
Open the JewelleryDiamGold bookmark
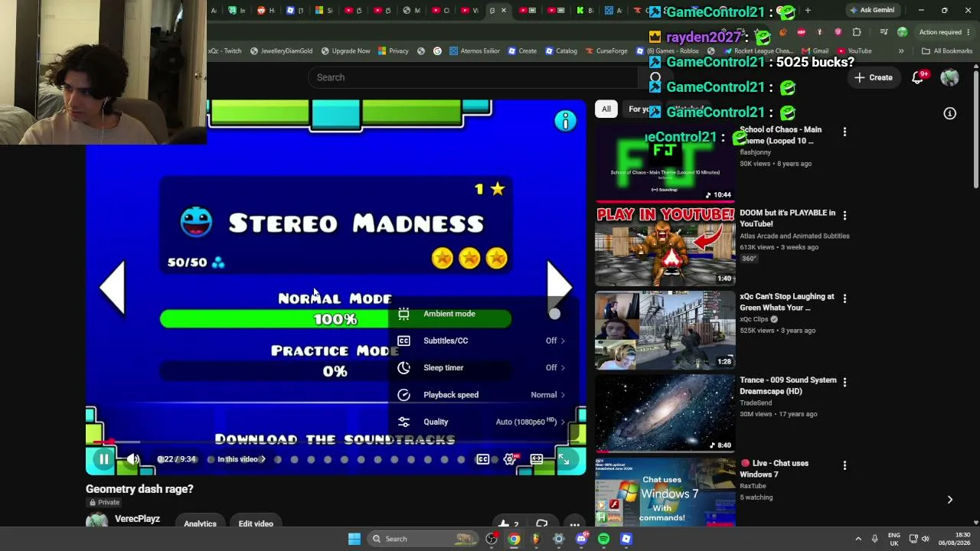(x=281, y=51)
